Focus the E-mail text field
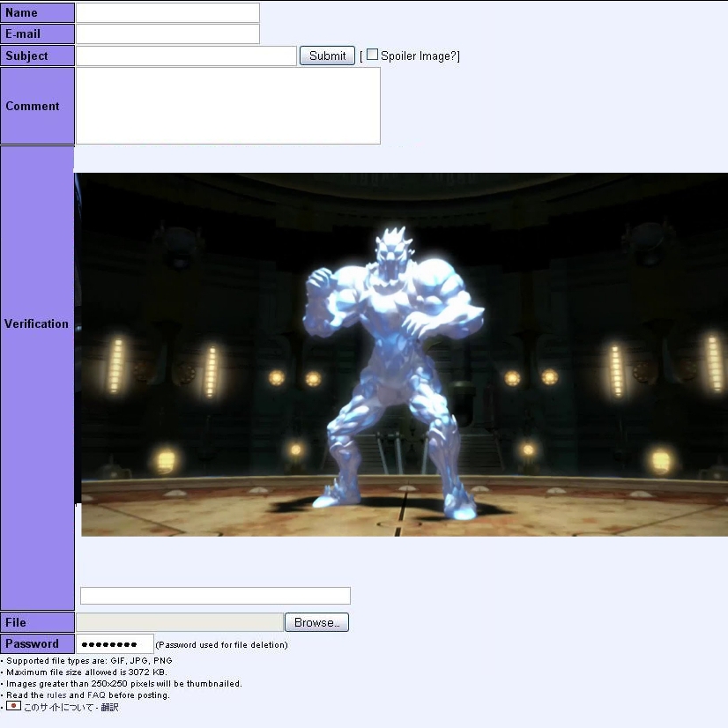This screenshot has height=728, width=728. coord(167,33)
